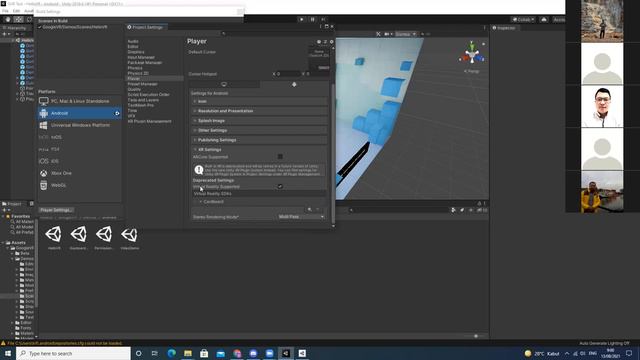Viewport: 640px width, 360px height.
Task: Expand the Other Settings section
Action: click(x=259, y=130)
